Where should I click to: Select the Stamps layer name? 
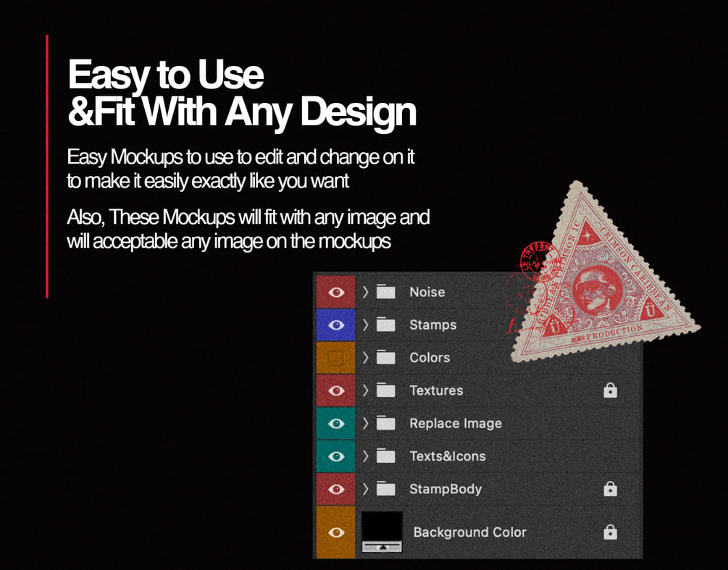point(432,325)
